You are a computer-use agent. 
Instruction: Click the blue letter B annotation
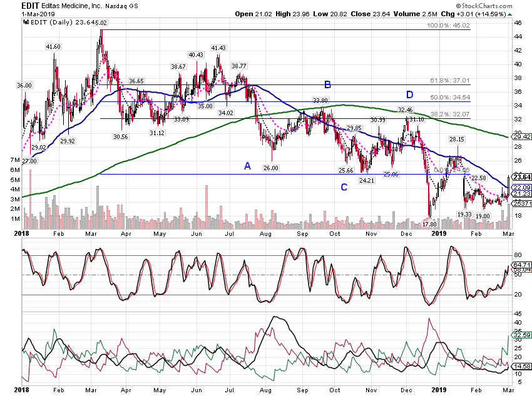(327, 84)
